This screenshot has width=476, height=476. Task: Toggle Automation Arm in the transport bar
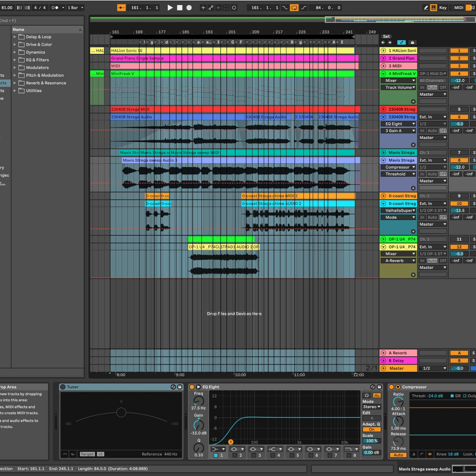211,8
